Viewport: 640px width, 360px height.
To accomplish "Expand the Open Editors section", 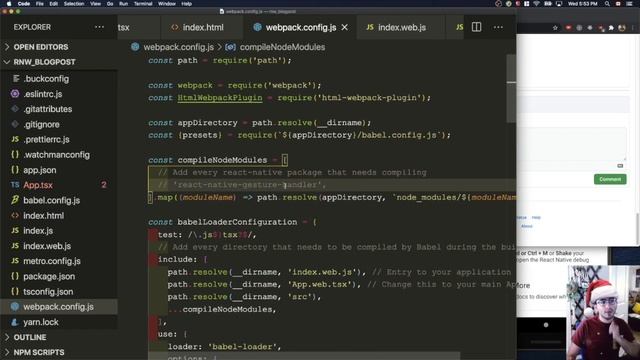I will (41, 47).
